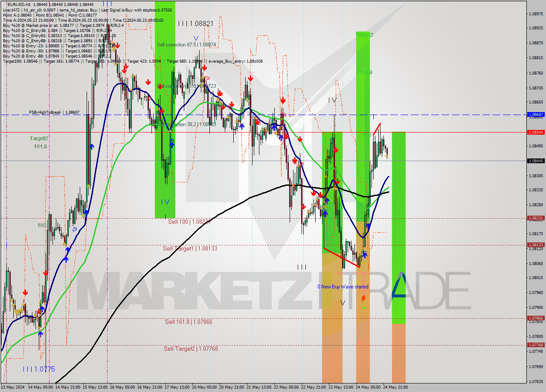The height and width of the screenshot is (392, 546).
Task: Click the 1.08231 red price tag
Action: point(536,218)
